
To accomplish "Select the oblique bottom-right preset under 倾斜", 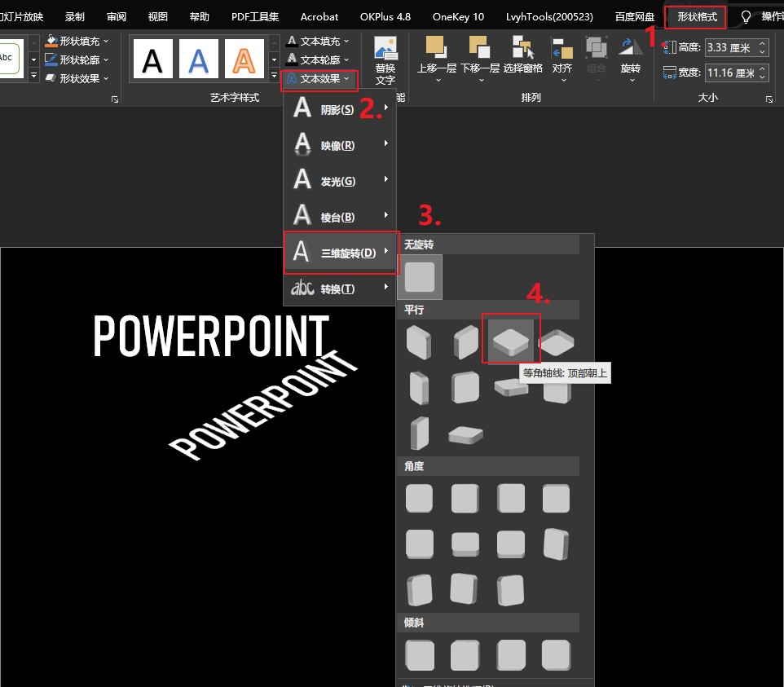I will coord(556,655).
